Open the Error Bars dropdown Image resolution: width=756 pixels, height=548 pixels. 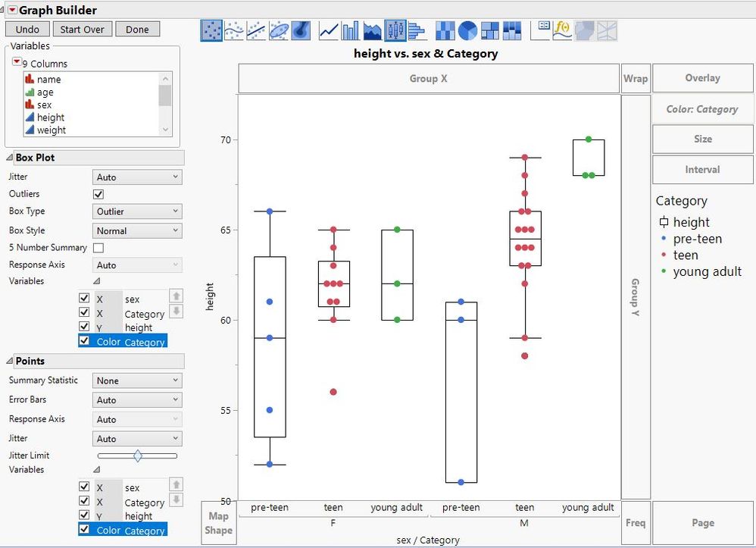137,399
